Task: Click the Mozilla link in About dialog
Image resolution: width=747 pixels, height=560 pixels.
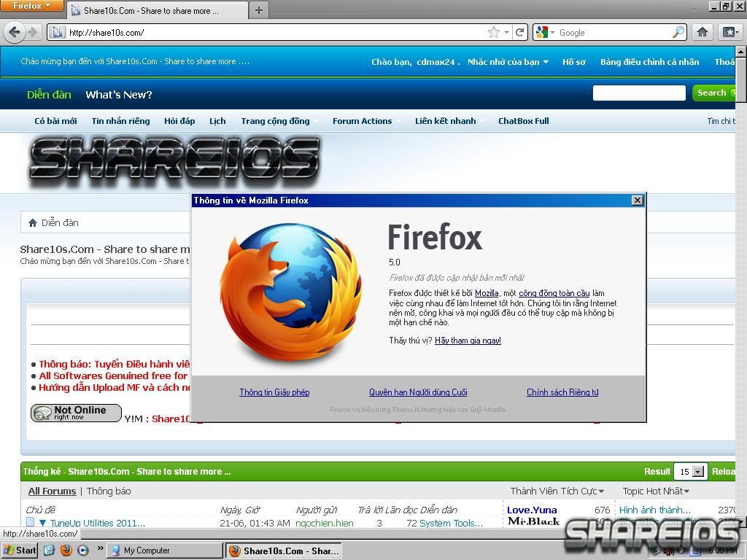Action: coord(487,293)
